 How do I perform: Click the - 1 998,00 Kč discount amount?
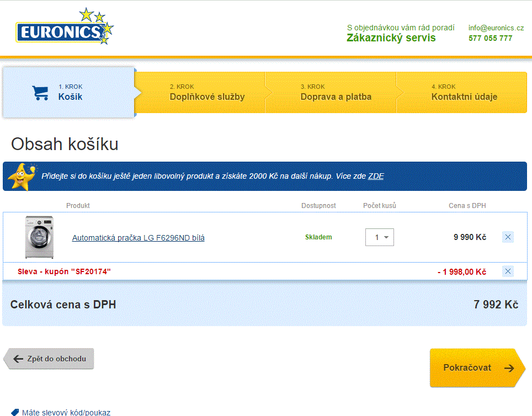tap(462, 272)
